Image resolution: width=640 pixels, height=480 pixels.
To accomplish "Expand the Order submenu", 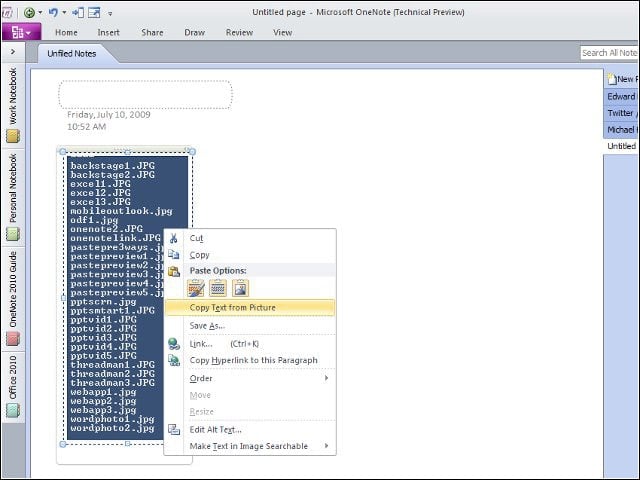I will pos(250,378).
